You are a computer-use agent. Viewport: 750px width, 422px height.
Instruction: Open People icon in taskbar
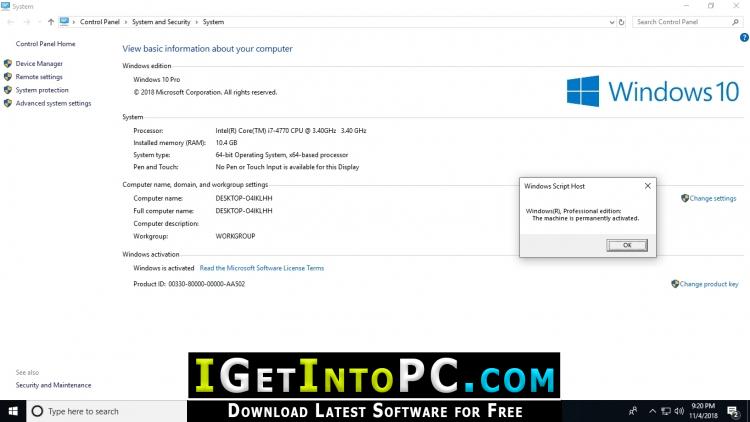pos(633,411)
